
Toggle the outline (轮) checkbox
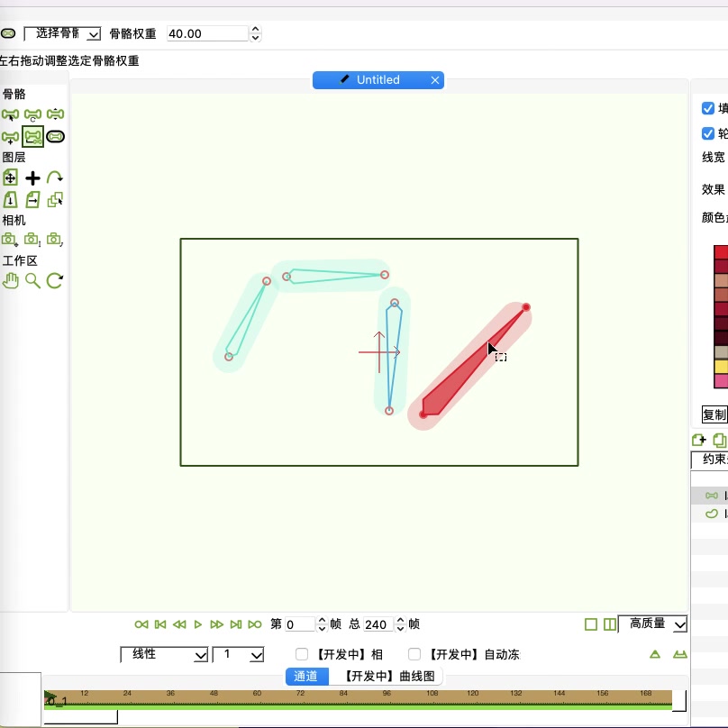point(707,133)
